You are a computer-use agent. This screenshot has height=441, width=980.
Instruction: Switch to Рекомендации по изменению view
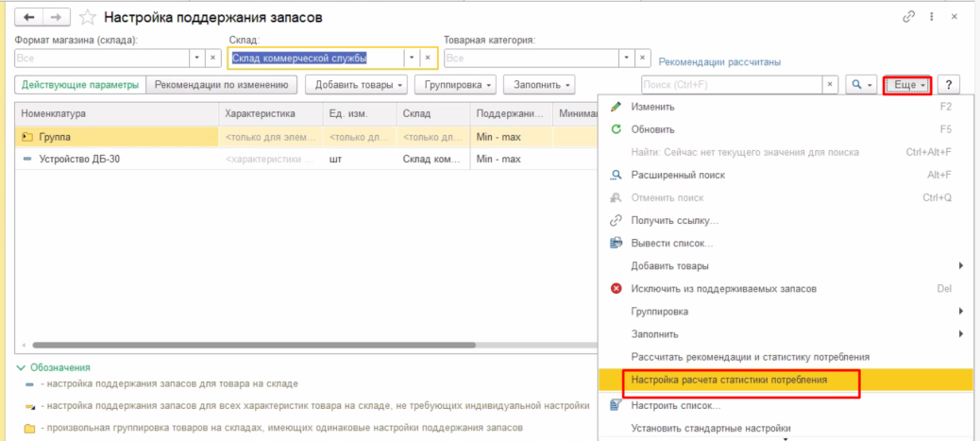(221, 85)
